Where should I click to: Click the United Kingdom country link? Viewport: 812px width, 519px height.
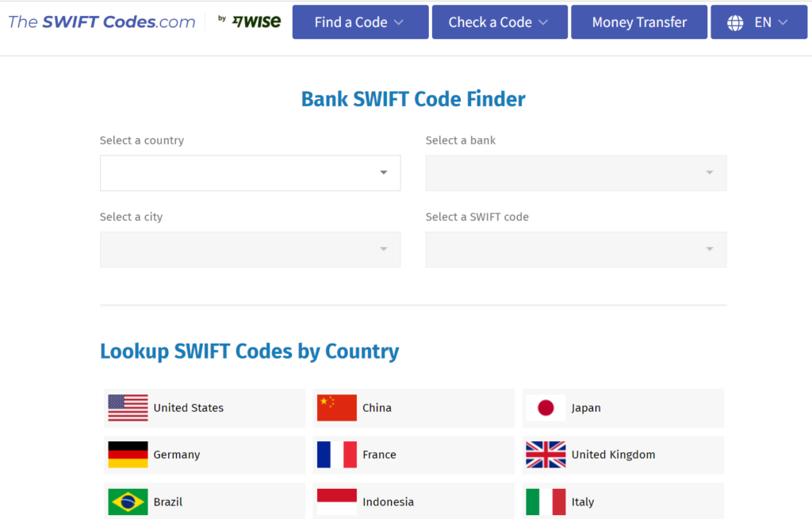point(623,455)
